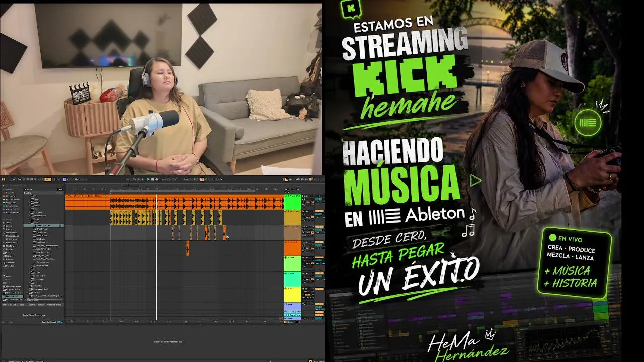Fold the gold track with its unfold button
The height and width of the screenshot is (362, 644).
point(286,211)
